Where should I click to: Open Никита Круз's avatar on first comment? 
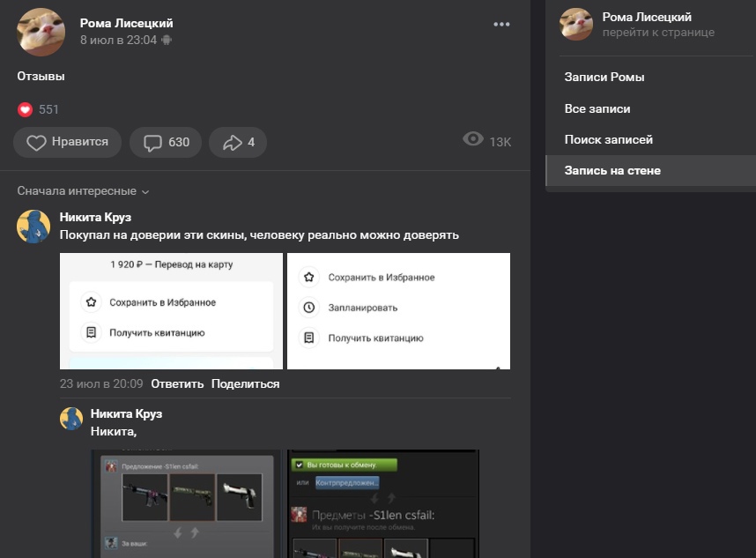33,227
